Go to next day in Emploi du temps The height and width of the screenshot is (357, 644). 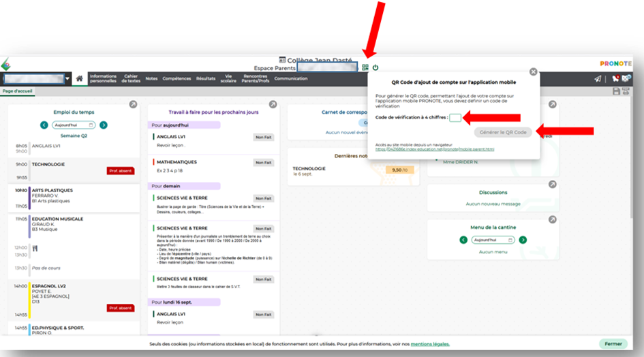pos(104,125)
